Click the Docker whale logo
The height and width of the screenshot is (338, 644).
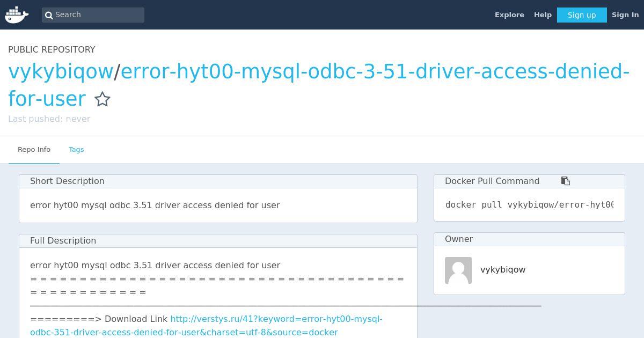[17, 15]
